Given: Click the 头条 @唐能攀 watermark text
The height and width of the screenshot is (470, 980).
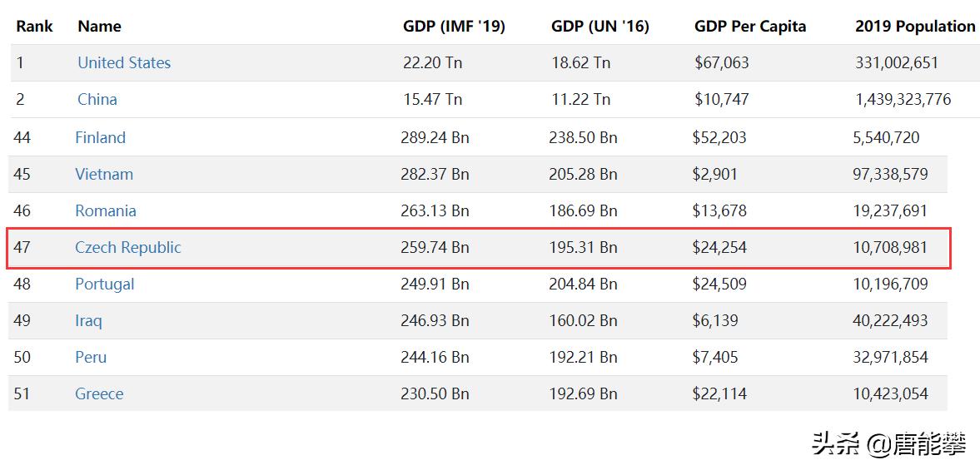Looking at the screenshot, I should click(x=888, y=444).
